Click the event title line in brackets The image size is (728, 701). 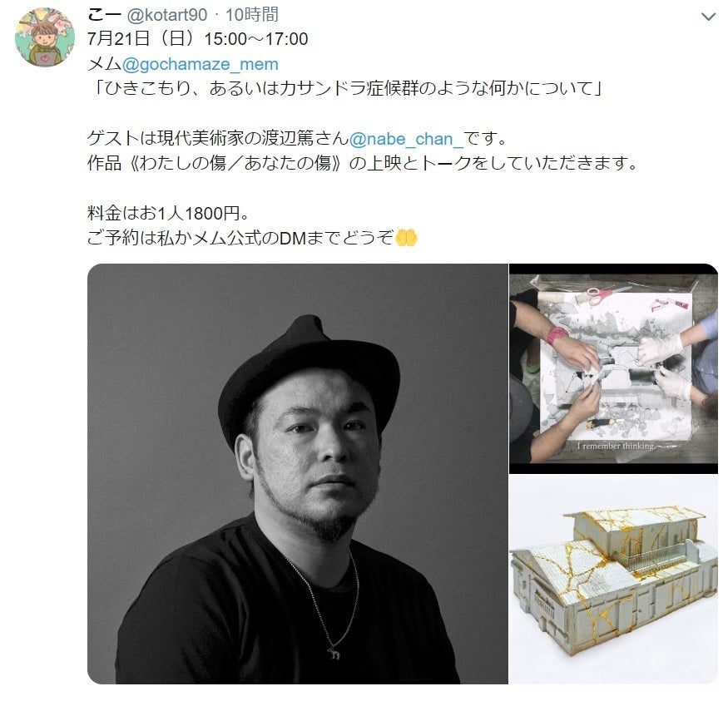[346, 88]
